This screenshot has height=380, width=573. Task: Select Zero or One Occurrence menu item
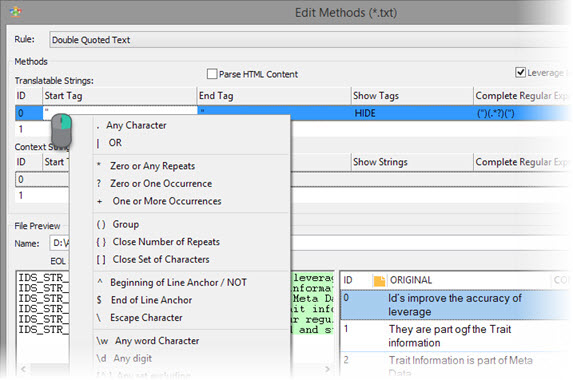coord(161,183)
